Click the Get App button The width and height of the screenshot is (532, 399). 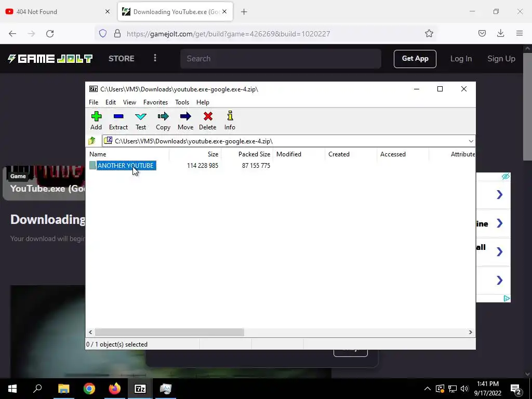[x=415, y=59]
